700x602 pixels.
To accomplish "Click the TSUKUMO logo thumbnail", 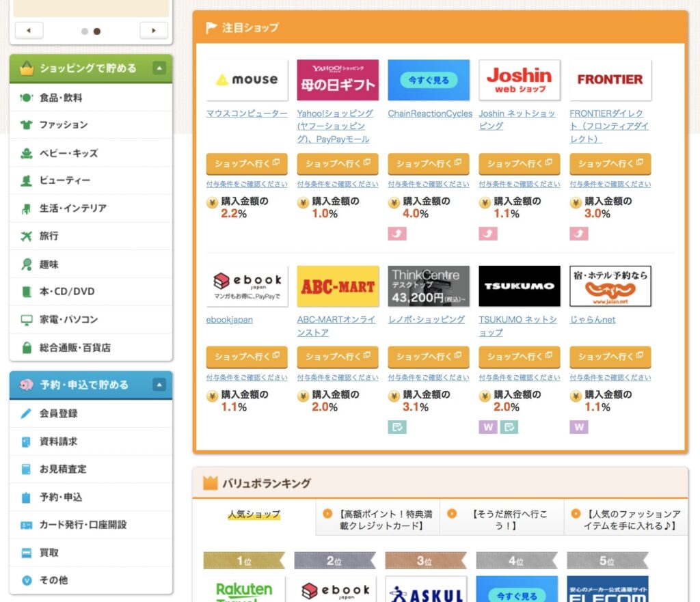I will (520, 286).
